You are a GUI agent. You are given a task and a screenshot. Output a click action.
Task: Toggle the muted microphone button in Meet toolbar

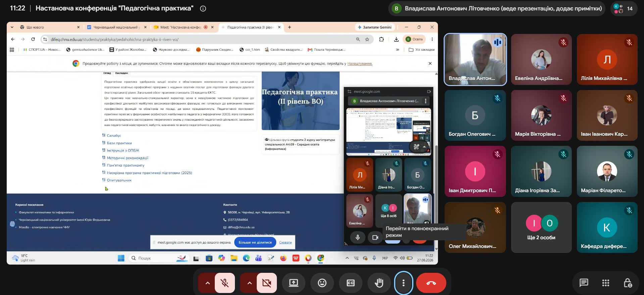(x=225, y=283)
